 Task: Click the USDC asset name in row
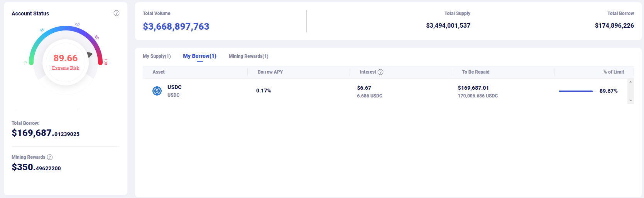pos(174,87)
